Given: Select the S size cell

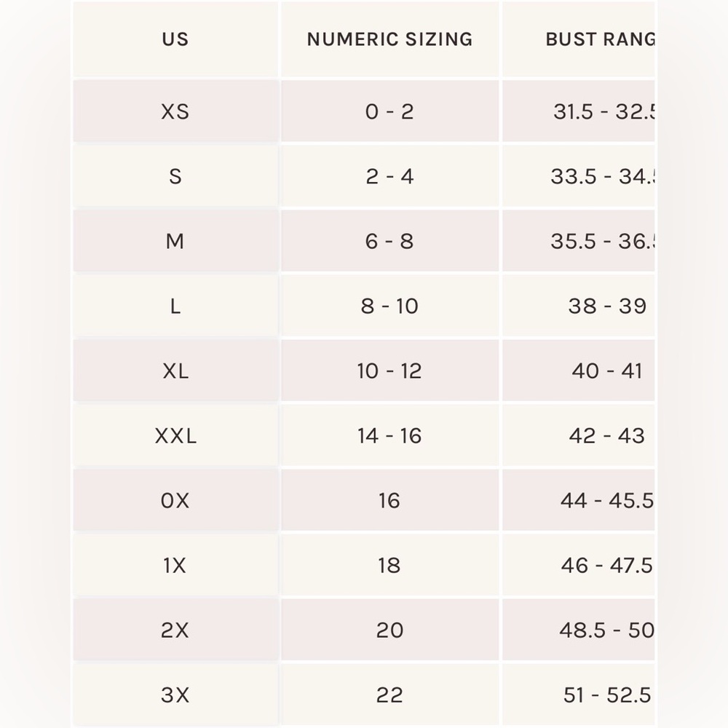Looking at the screenshot, I should [175, 176].
